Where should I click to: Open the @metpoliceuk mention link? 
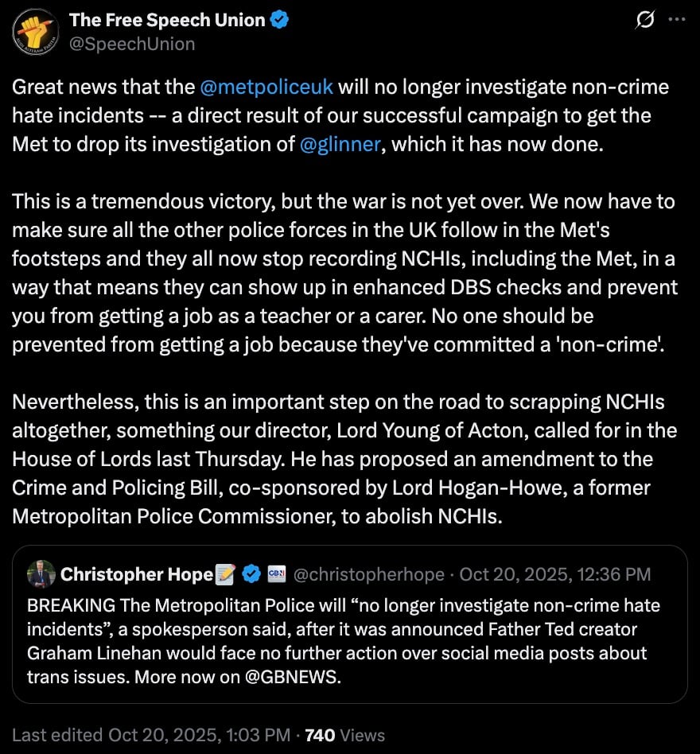[266, 87]
